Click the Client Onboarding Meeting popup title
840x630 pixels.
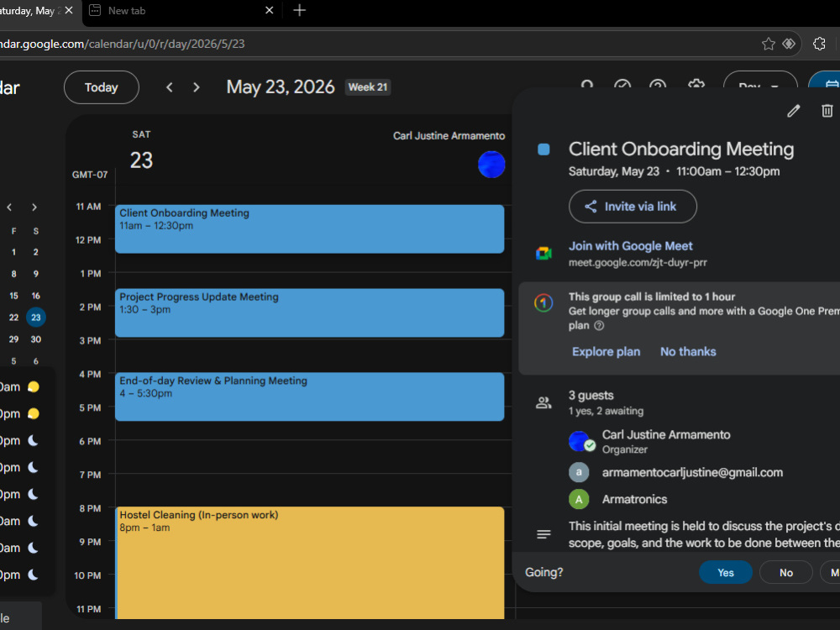[x=681, y=149]
